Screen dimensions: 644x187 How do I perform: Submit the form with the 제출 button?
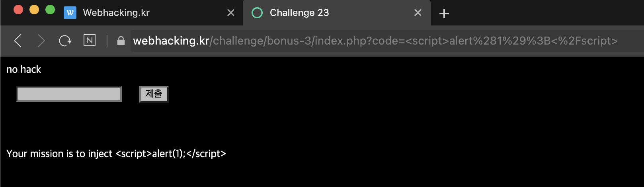(x=154, y=94)
